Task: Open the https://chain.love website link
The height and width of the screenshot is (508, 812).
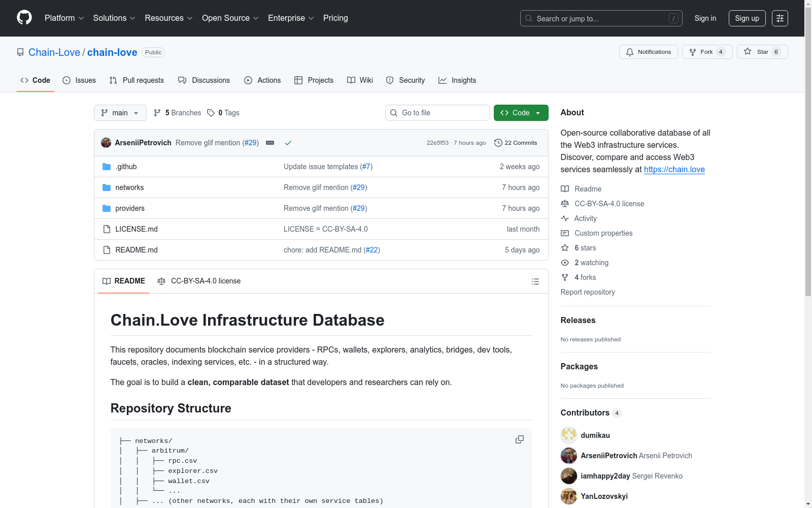Action: point(674,170)
